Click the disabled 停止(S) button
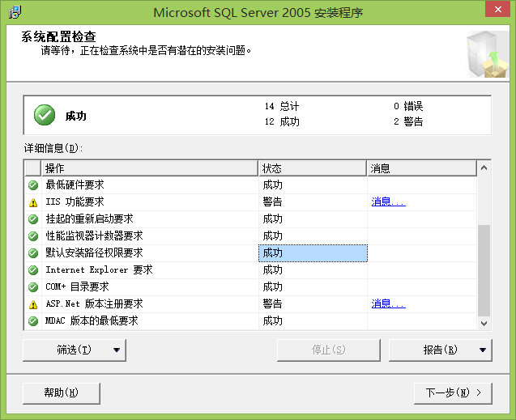Screen dimensions: 516x420 click(x=328, y=350)
